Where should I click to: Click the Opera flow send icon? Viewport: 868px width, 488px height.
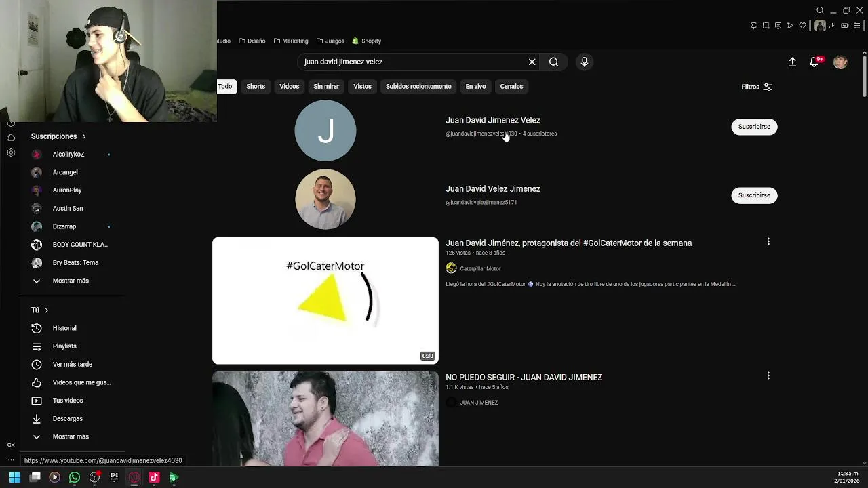(x=790, y=26)
